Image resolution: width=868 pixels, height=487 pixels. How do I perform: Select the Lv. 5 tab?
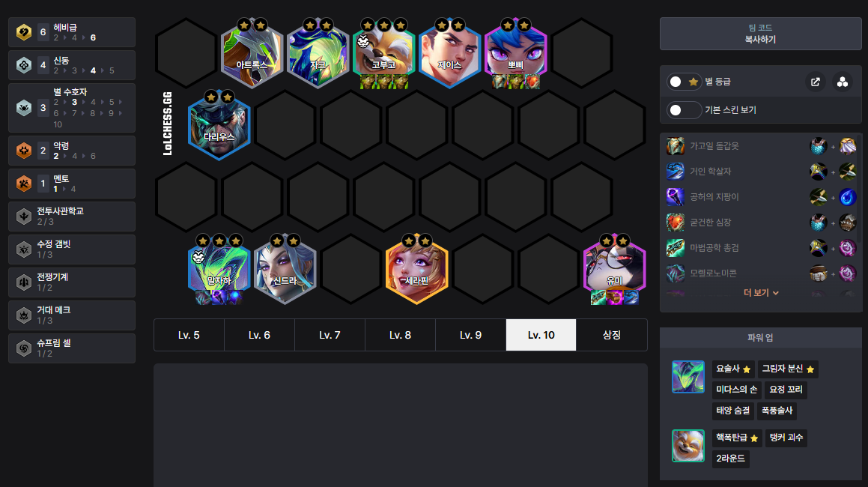(x=189, y=335)
